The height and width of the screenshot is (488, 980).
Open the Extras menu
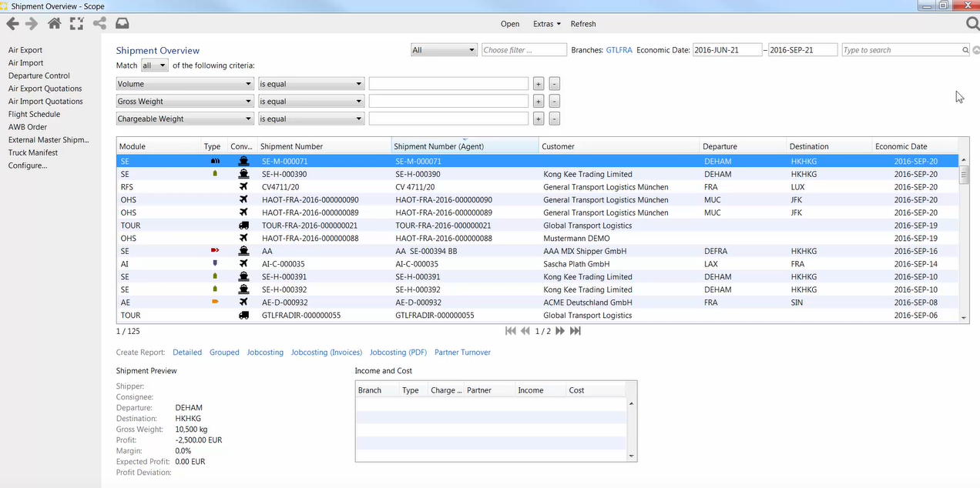coord(546,24)
